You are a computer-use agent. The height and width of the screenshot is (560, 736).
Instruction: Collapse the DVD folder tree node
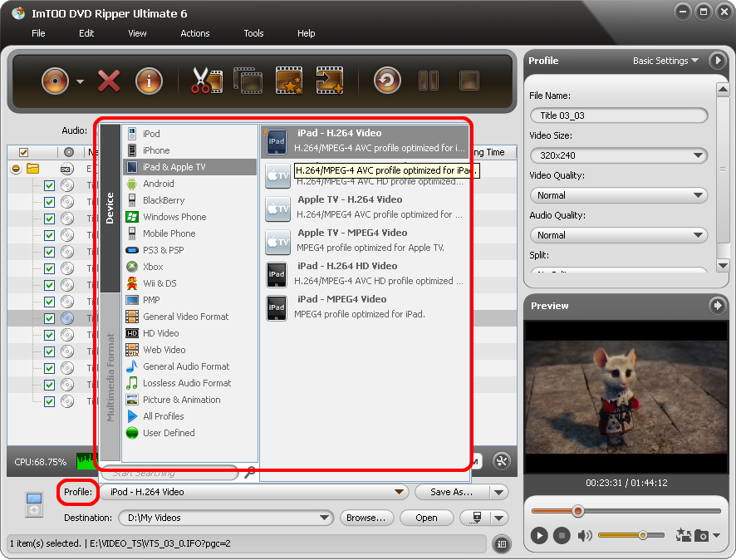16,169
